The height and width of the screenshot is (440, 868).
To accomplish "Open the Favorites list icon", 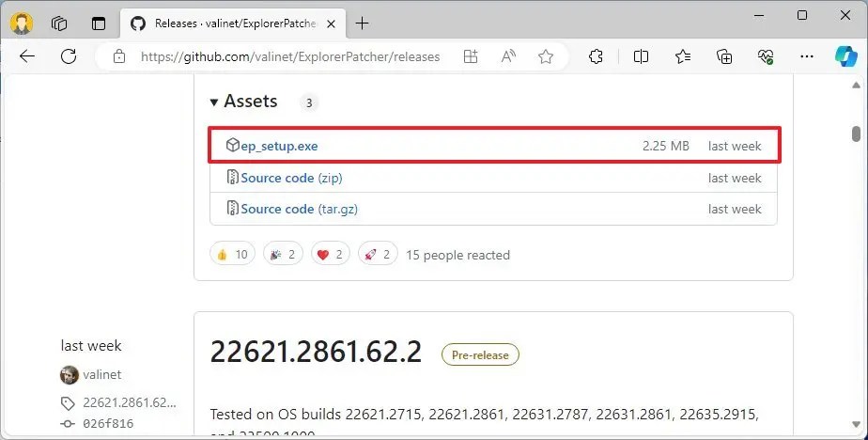I will [x=683, y=56].
